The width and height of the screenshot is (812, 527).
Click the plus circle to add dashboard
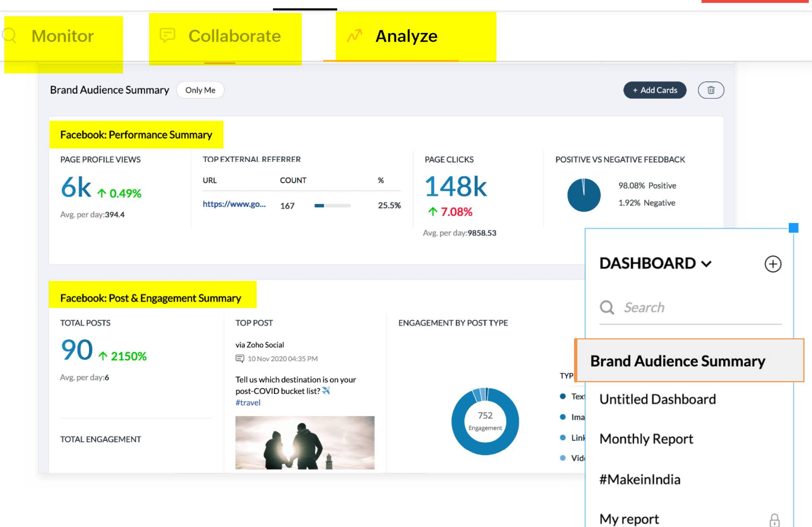[x=773, y=264]
